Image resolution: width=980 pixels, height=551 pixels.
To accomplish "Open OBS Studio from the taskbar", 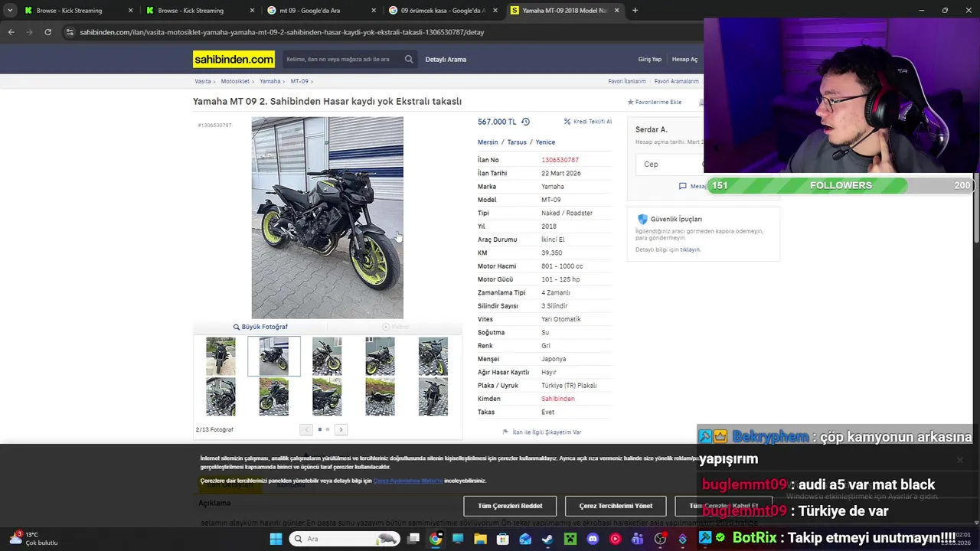I will point(660,539).
